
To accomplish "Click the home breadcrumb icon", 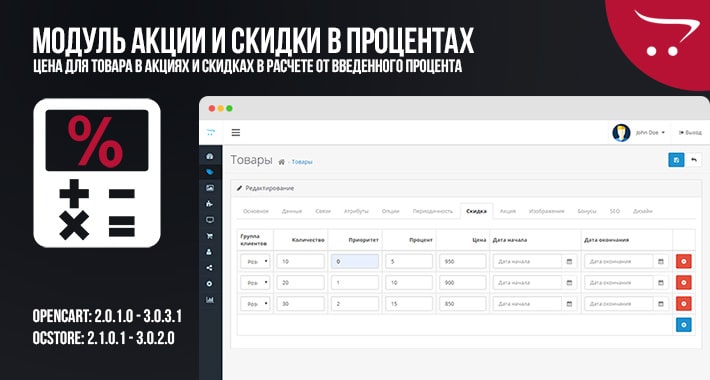I will (x=281, y=162).
